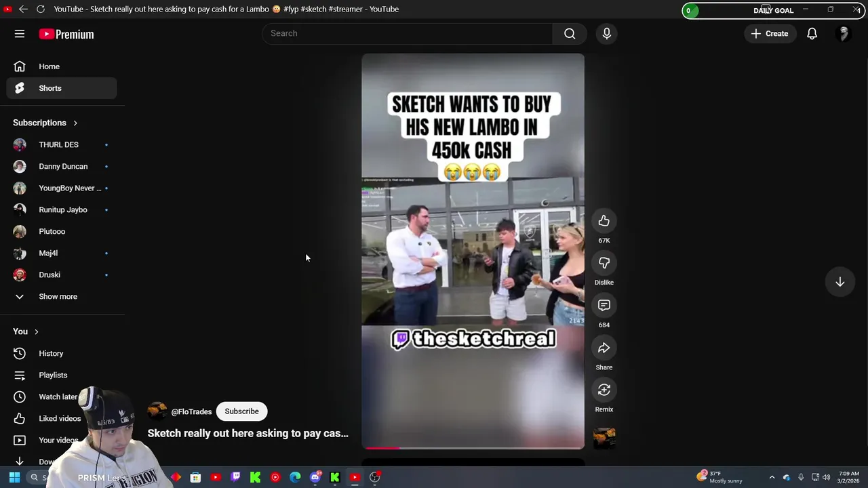The image size is (868, 488).
Task: Open the comments with 684 count
Action: click(604, 306)
